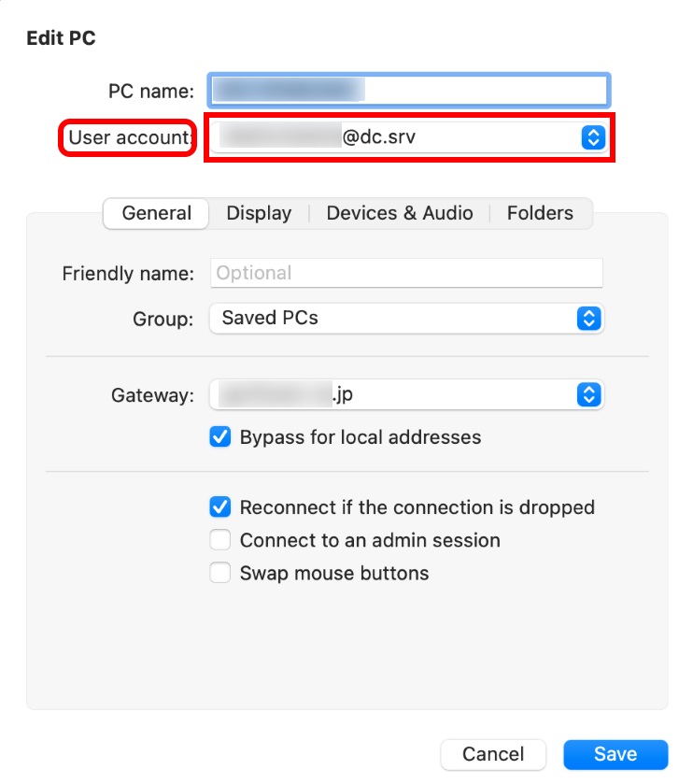
Task: Click the "Friendly name:" label
Action: coord(128,274)
